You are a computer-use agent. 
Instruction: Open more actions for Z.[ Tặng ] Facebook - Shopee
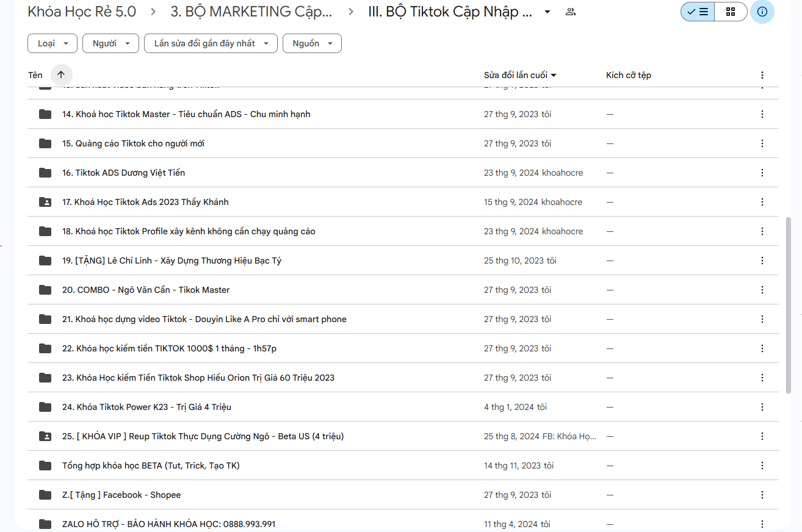(762, 495)
